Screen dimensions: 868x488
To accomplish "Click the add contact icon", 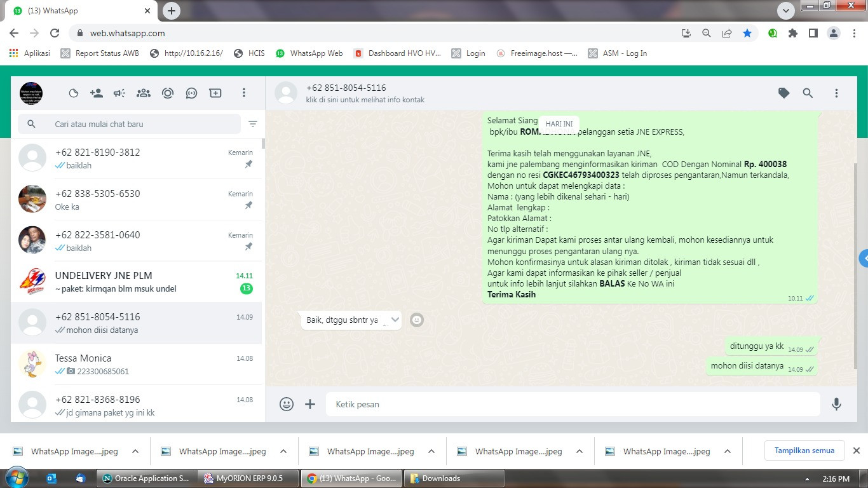I will [97, 93].
